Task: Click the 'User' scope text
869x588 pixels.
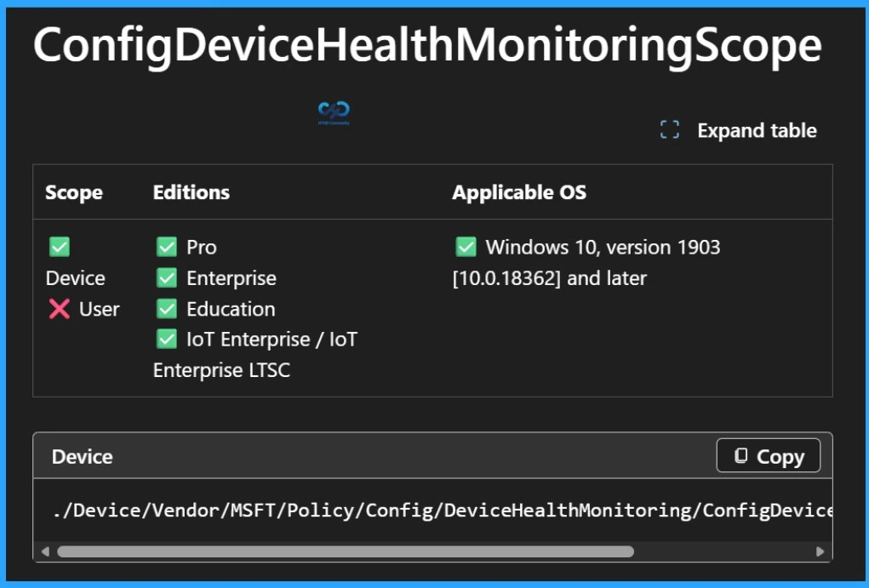Action: coord(100,309)
